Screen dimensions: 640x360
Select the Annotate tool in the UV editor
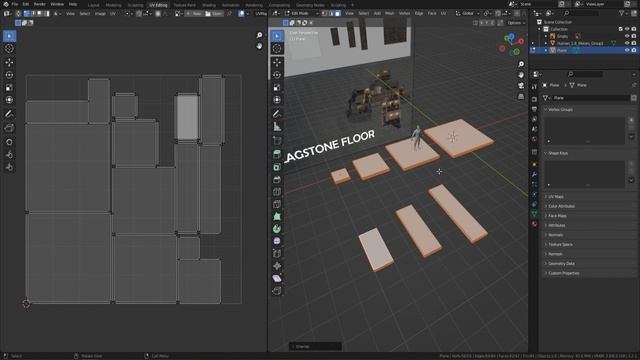(9, 114)
